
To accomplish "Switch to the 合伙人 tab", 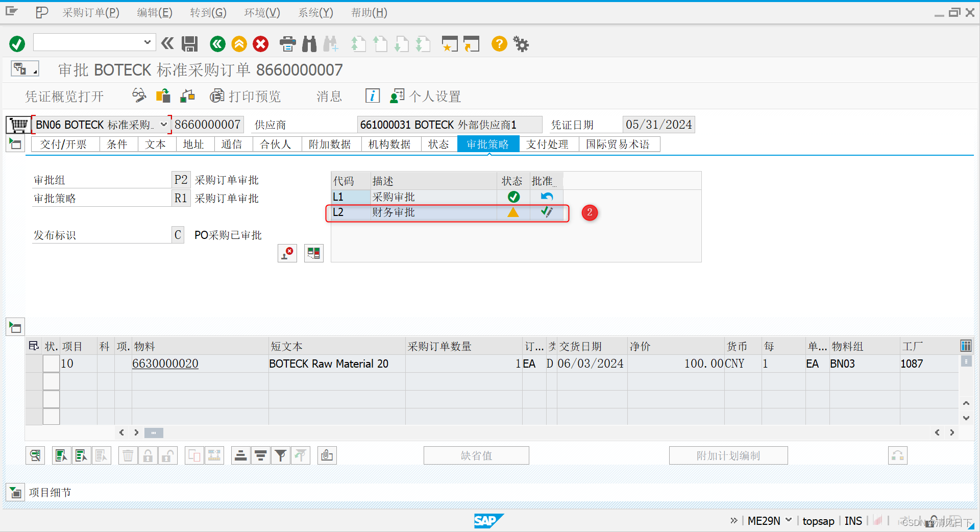I will coord(276,144).
